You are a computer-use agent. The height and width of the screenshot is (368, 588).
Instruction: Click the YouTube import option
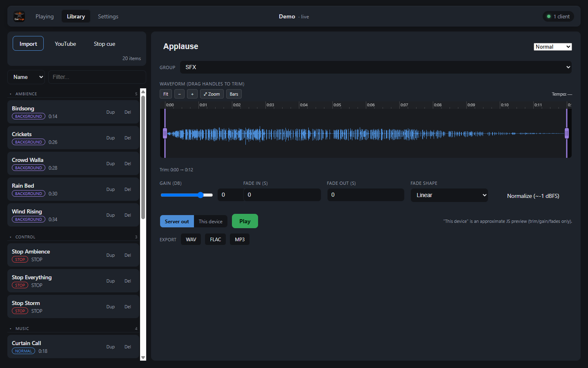[x=65, y=44]
